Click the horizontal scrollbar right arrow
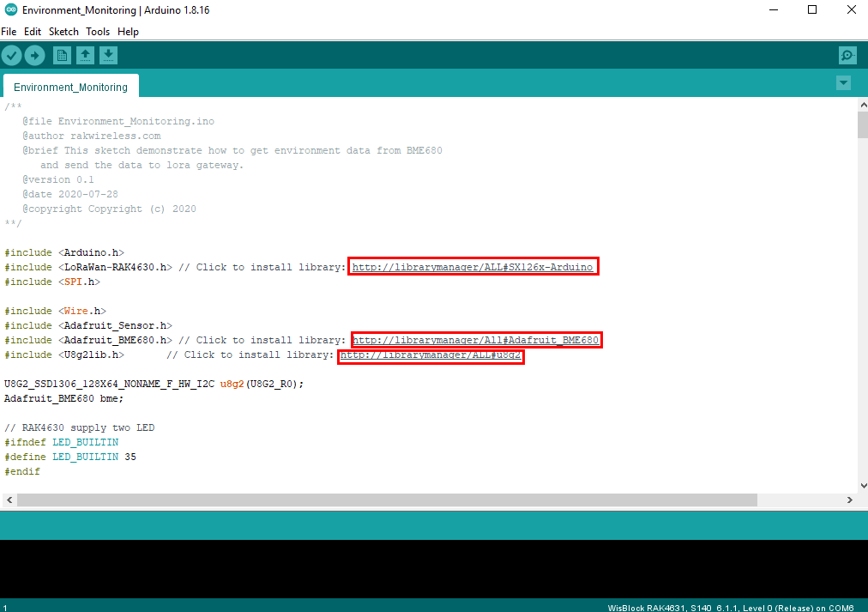This screenshot has height=612, width=868. point(850,500)
